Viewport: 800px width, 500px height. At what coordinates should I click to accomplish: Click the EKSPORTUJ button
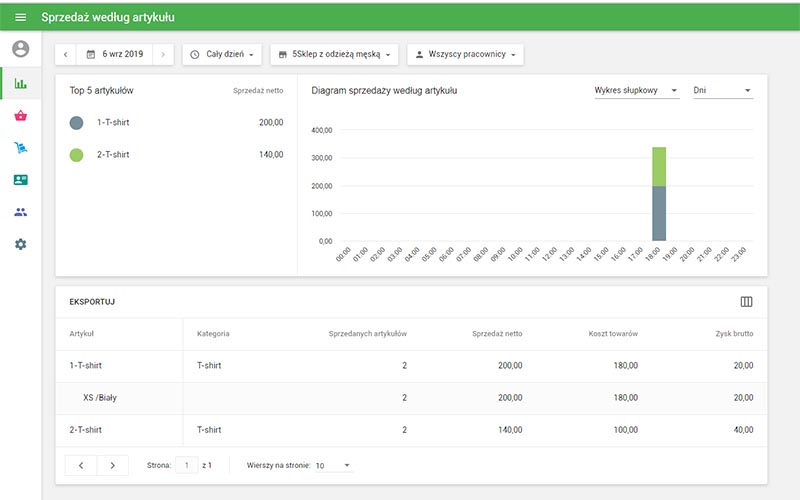click(x=91, y=302)
